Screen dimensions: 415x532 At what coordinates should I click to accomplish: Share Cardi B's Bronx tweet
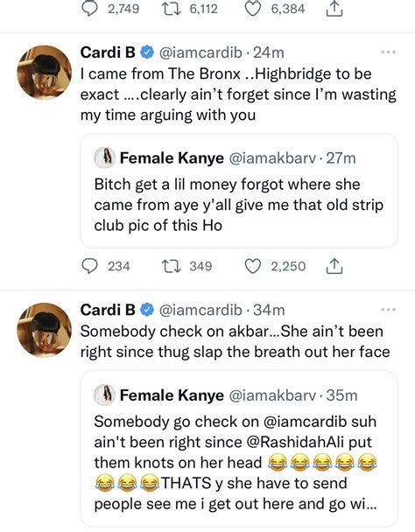pyautogui.click(x=334, y=266)
